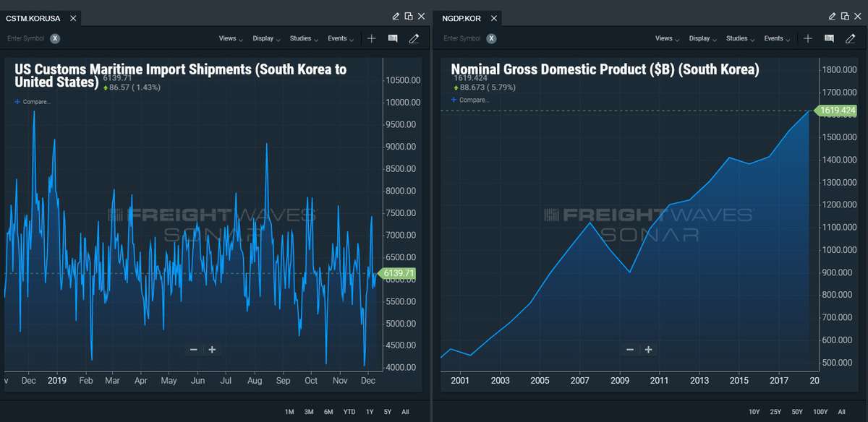Viewport: 868px width, 422px height.
Task: Zoom in the GDP chart with plus
Action: tap(648, 350)
